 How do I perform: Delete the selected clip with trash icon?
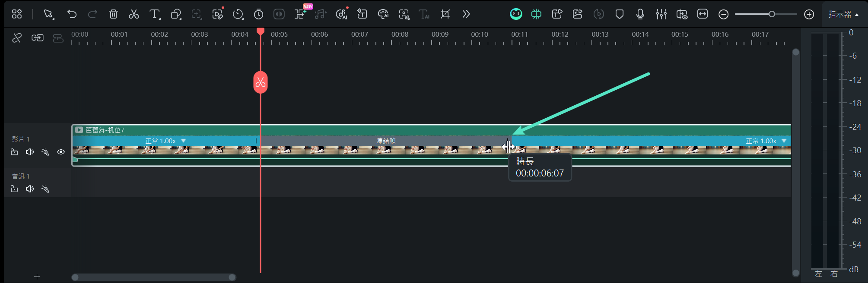click(113, 14)
